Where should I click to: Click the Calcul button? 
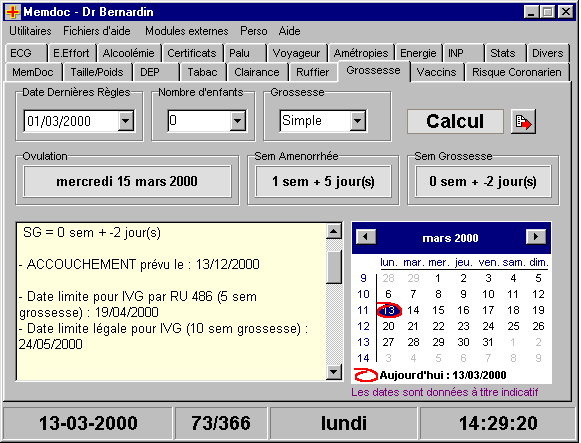click(x=455, y=121)
